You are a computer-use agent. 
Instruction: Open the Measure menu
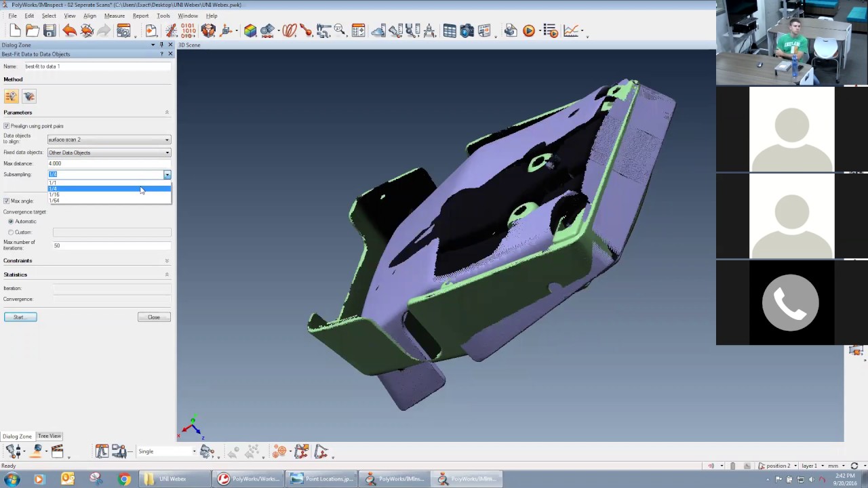point(114,16)
